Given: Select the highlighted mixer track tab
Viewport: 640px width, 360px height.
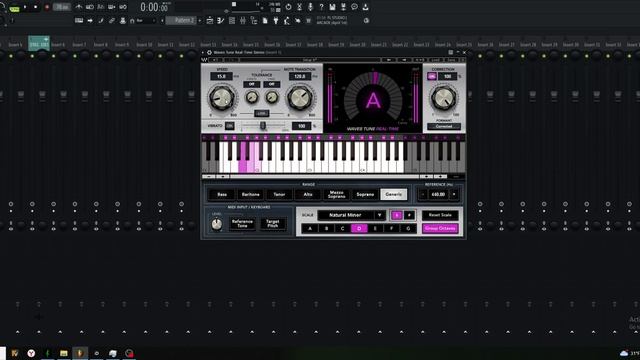Looking at the screenshot, I should pyautogui.click(x=39, y=43).
